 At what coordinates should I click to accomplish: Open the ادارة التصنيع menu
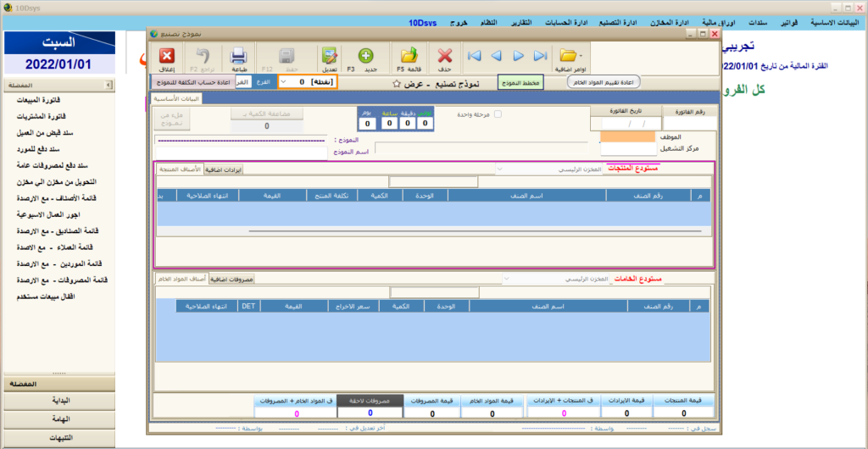[618, 23]
